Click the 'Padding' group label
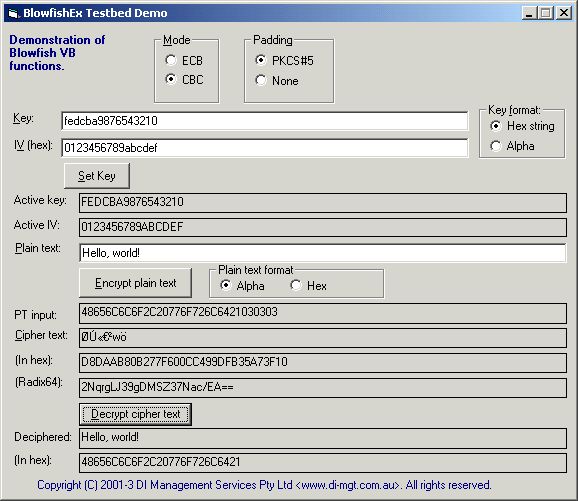 pyautogui.click(x=273, y=40)
